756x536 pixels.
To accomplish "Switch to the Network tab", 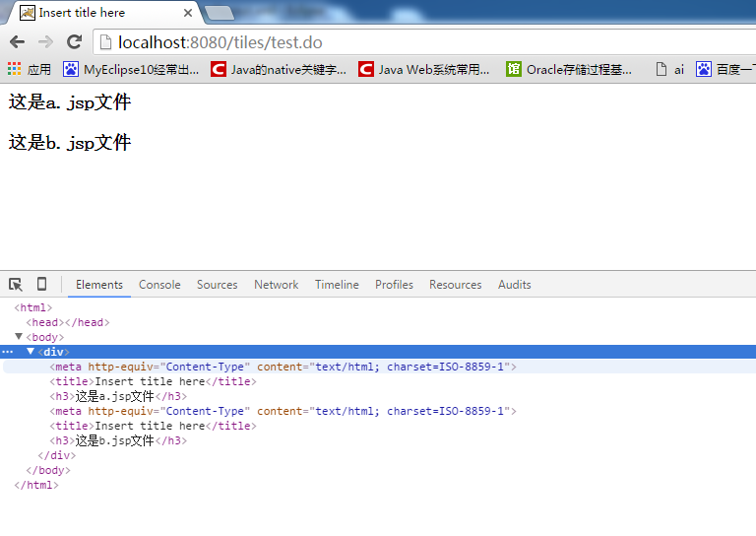I will [x=276, y=285].
